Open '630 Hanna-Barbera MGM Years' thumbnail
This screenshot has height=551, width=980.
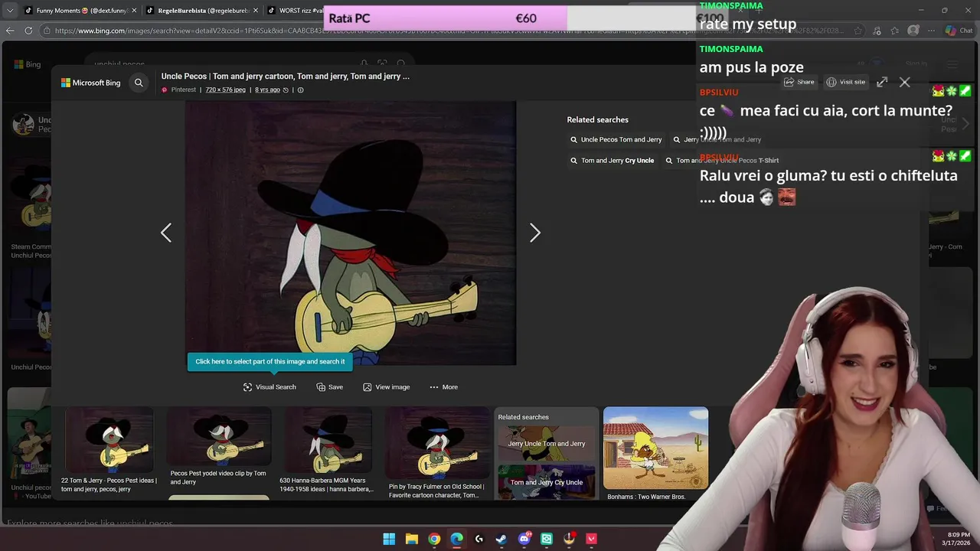coord(328,451)
